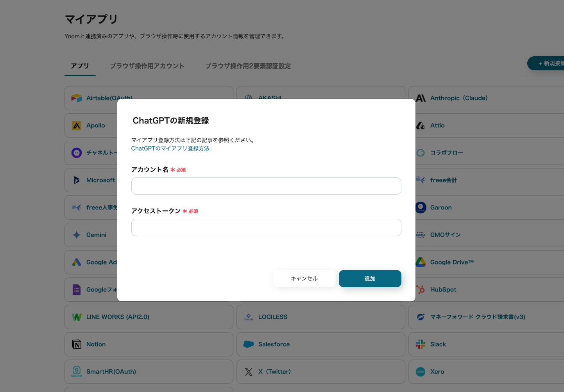Select the HubSpot app name

pyautogui.click(x=443, y=290)
